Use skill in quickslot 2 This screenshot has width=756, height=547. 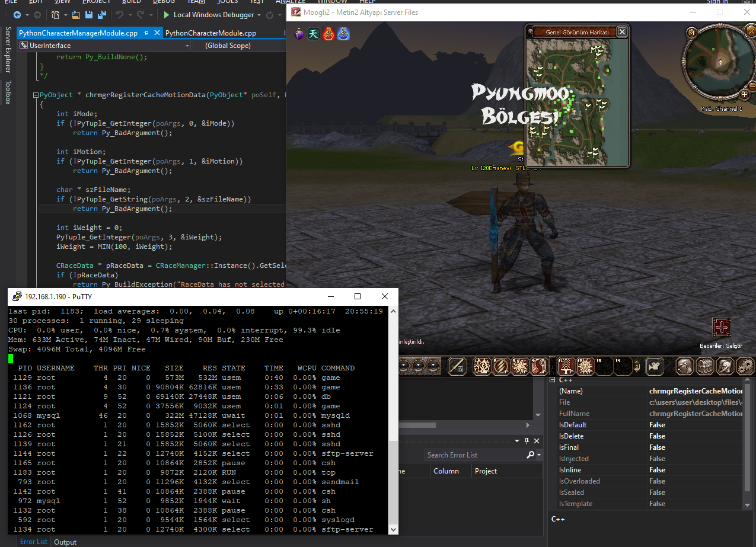point(501,366)
